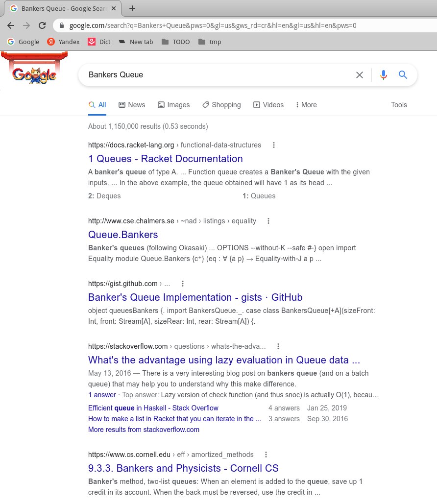
Task: Open three-dot menu for stackoverflow.com result
Action: 278,346
